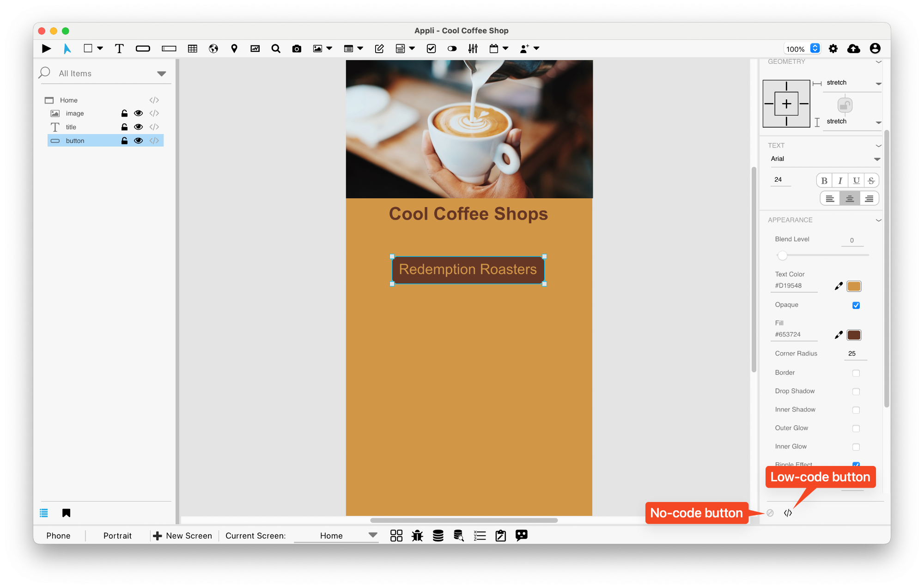Open the image tool dropdown arrow
Image resolution: width=924 pixels, height=588 pixels.
329,48
